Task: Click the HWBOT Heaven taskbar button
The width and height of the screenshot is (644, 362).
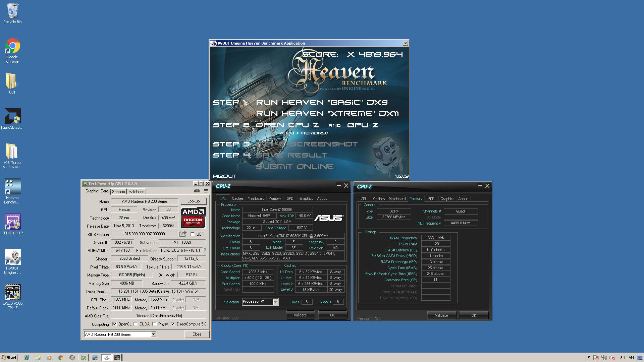Action: [106, 358]
